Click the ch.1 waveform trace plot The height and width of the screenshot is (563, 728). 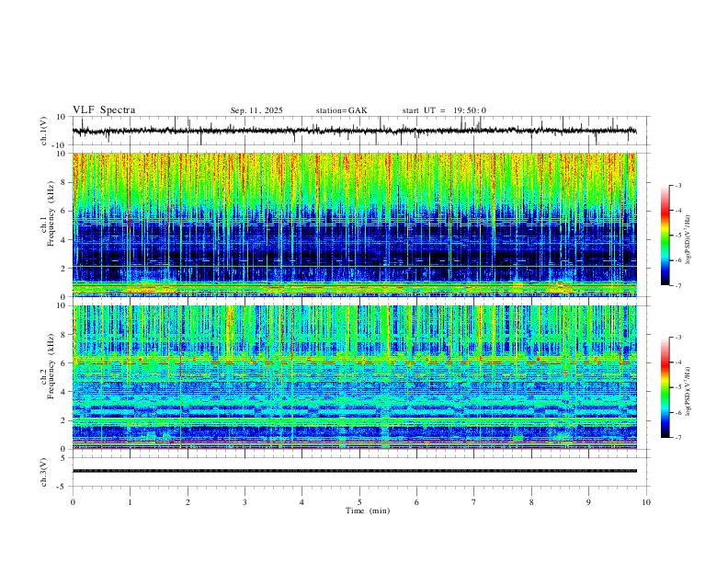tap(361, 131)
